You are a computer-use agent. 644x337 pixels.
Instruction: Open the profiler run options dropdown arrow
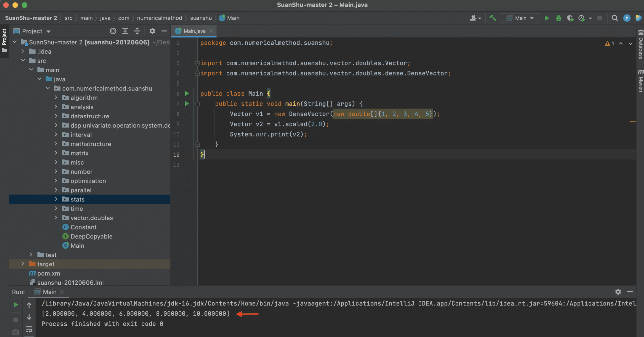590,18
